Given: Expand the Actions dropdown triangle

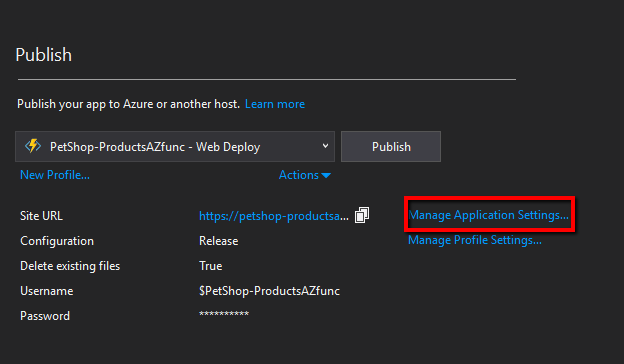Looking at the screenshot, I should click(326, 175).
